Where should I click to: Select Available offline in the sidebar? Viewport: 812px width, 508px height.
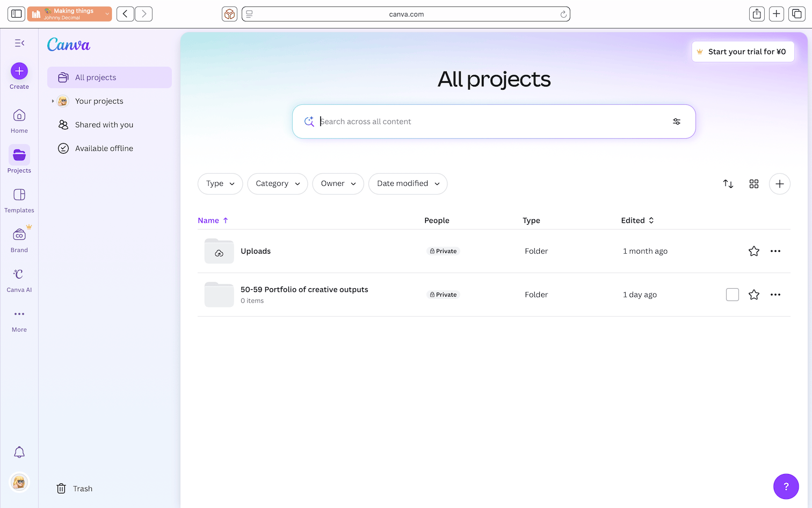coord(104,148)
